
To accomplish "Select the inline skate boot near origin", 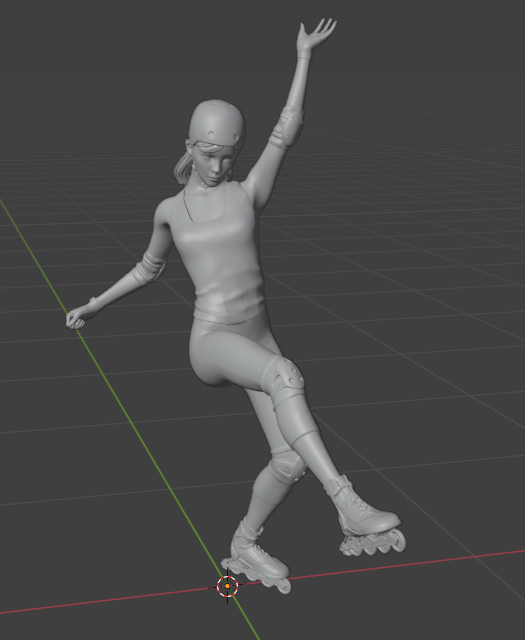I will coord(256,549).
